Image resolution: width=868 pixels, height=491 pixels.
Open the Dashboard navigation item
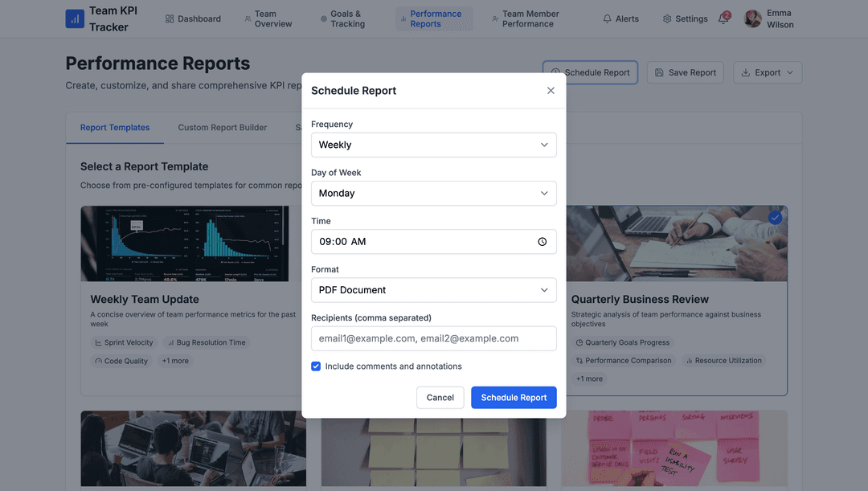[x=193, y=18]
